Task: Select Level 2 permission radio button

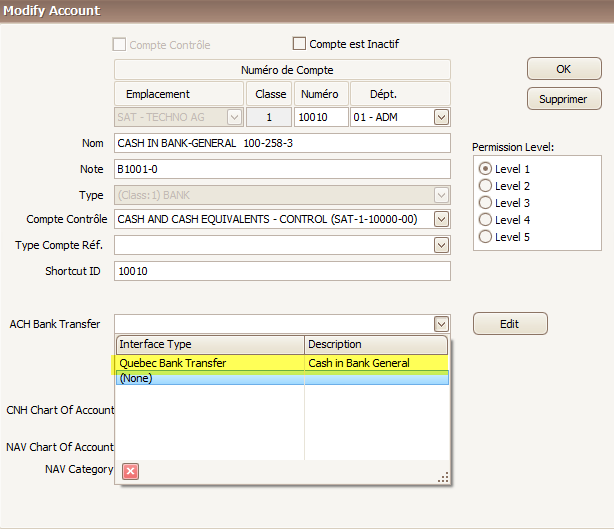Action: (x=485, y=186)
